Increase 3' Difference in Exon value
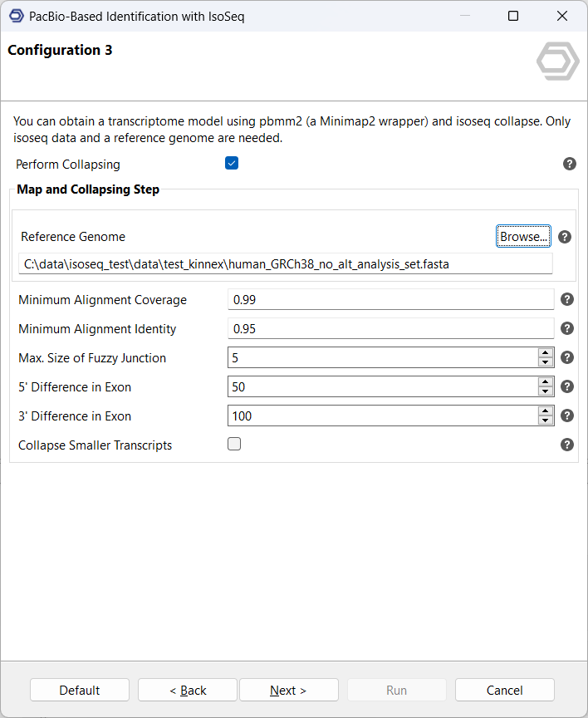The width and height of the screenshot is (588, 718). pos(546,411)
